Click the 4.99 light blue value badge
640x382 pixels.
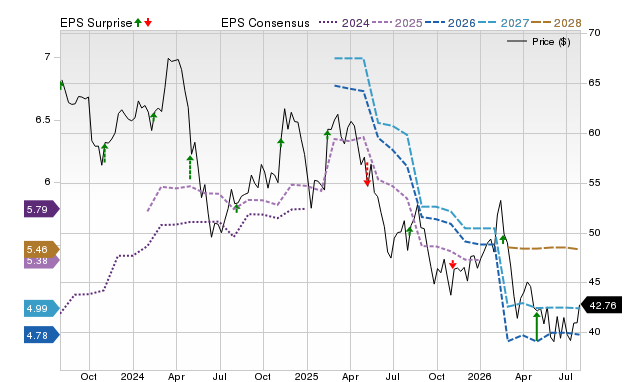[x=42, y=309]
